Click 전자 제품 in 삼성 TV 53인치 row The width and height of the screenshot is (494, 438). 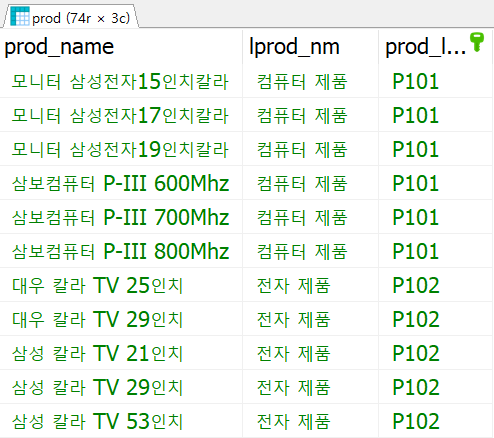294,421
